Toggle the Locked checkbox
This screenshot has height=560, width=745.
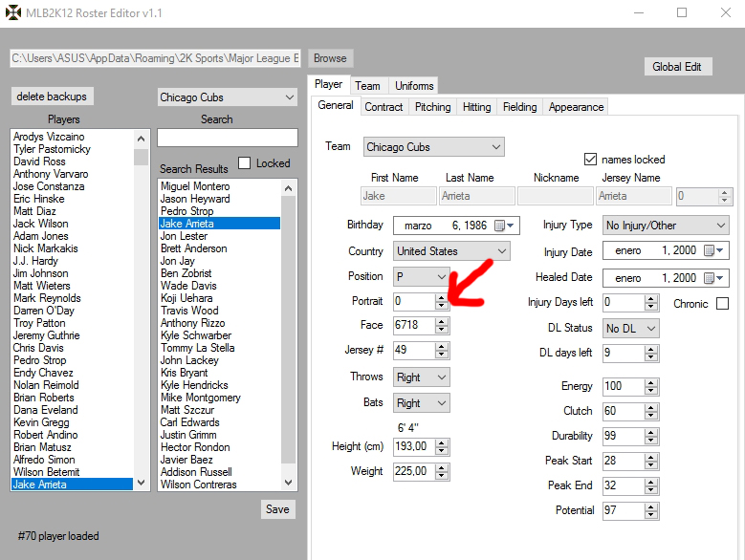pyautogui.click(x=244, y=163)
